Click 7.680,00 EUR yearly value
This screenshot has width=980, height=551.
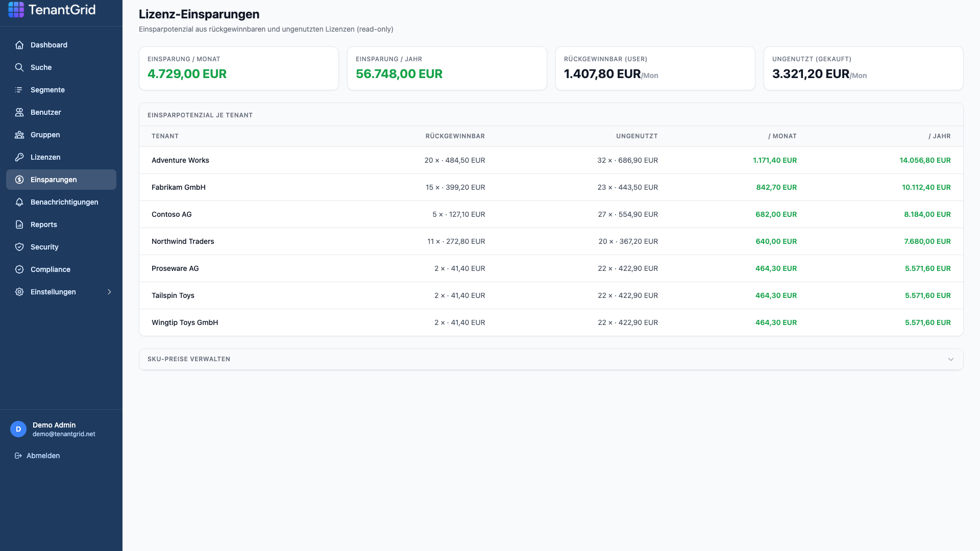tap(927, 241)
